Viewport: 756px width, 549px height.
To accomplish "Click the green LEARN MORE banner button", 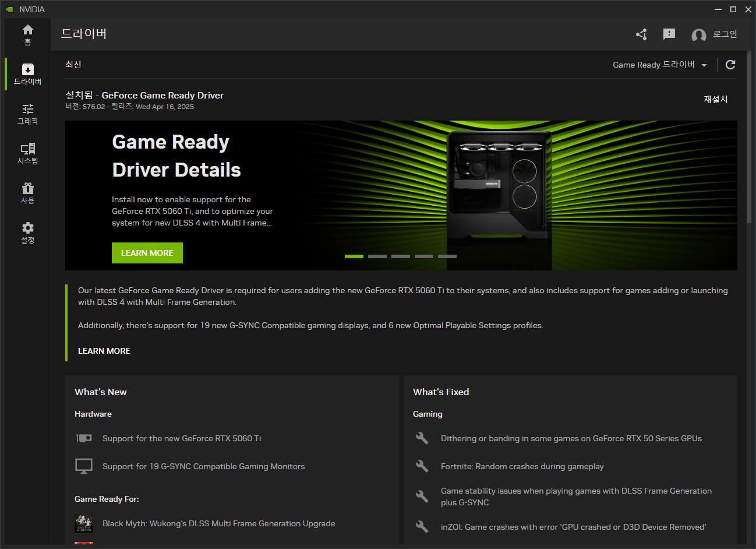I will click(147, 253).
